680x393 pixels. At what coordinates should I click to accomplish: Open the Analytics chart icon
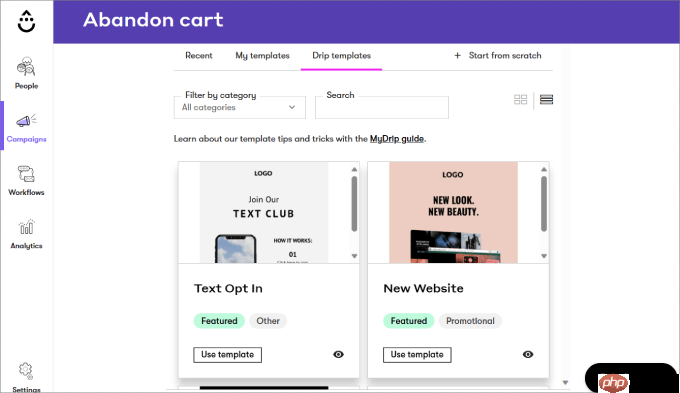tap(26, 227)
